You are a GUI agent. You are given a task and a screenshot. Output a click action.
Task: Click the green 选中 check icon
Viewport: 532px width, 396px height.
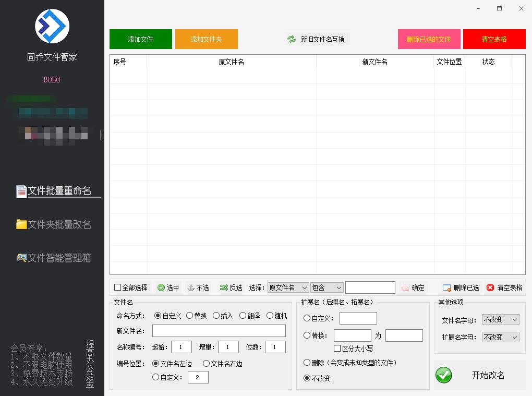[160, 287]
